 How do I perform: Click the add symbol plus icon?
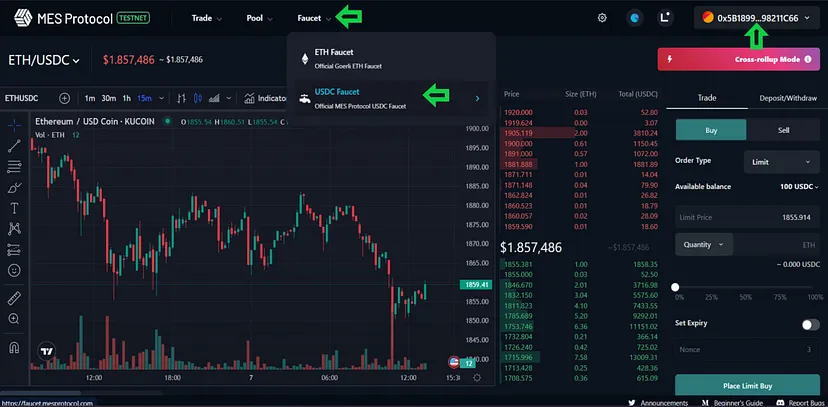(x=64, y=98)
